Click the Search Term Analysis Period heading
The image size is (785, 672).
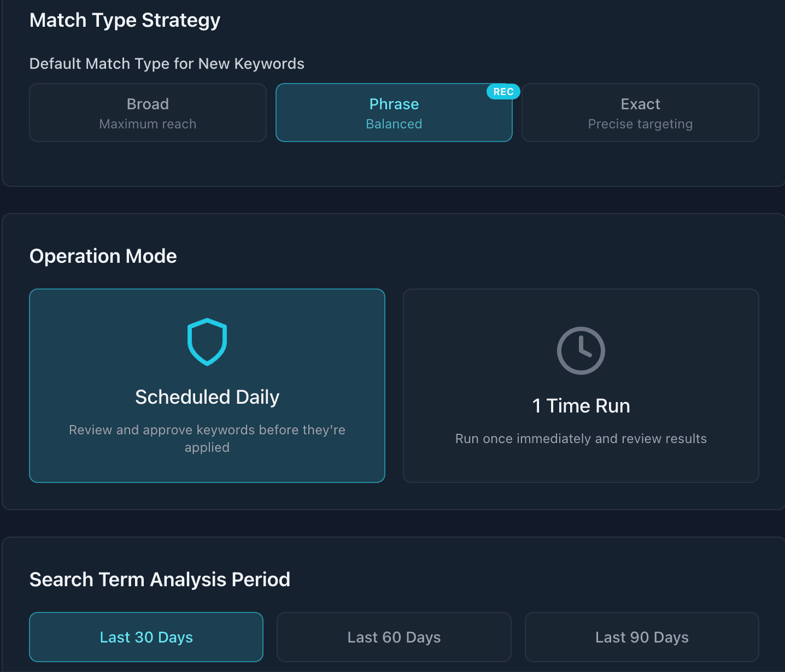[x=160, y=579]
